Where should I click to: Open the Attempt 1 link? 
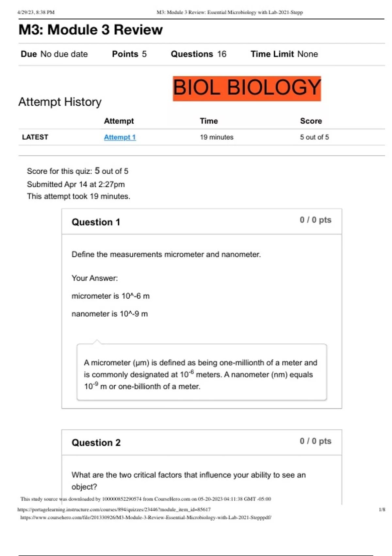(120, 137)
